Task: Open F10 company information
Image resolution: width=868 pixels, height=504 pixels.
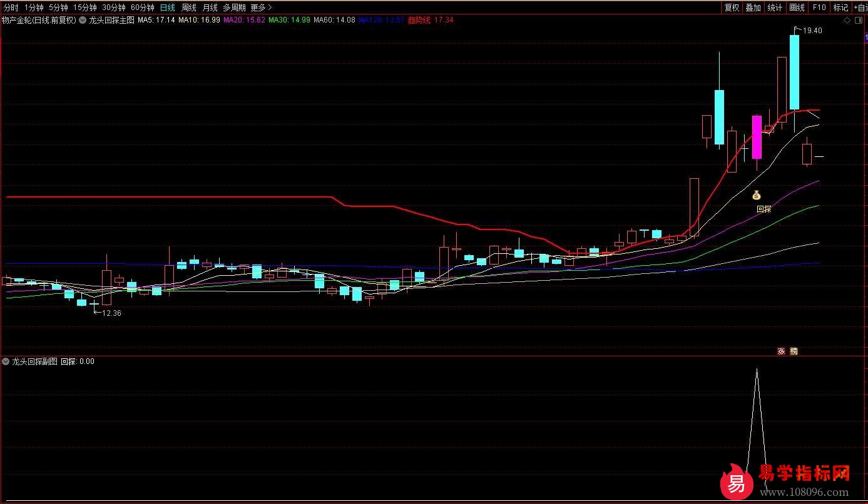Action: pos(819,8)
